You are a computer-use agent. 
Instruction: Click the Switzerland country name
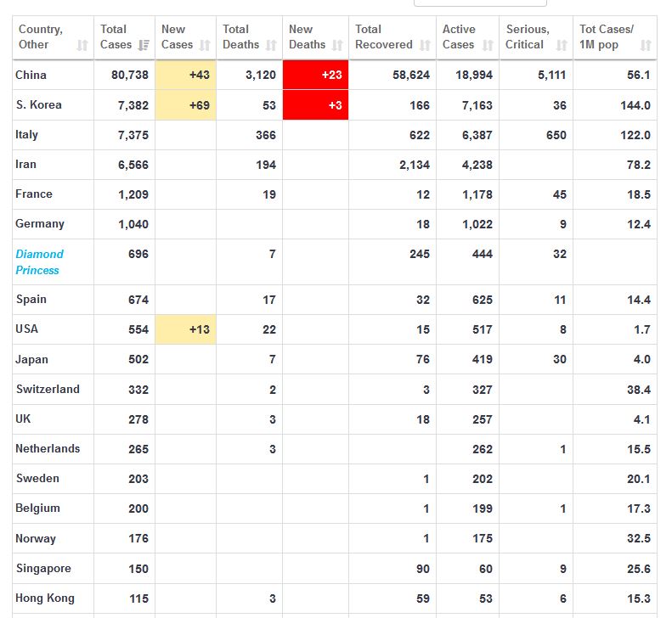click(x=48, y=389)
